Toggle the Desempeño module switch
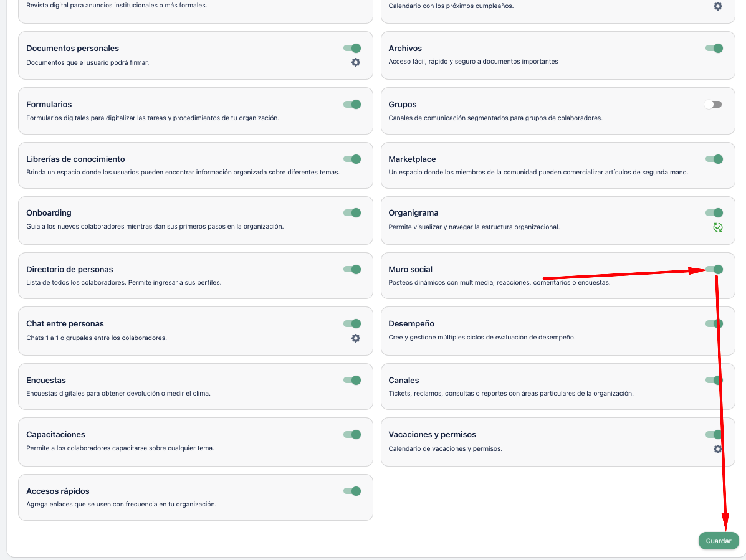The height and width of the screenshot is (560, 746). click(x=714, y=324)
